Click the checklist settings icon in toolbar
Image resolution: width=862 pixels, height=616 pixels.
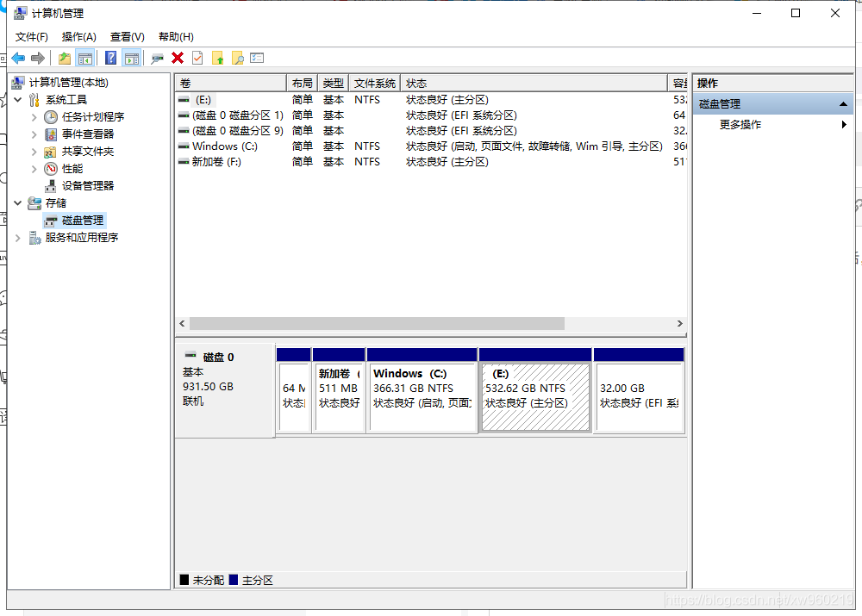[x=257, y=58]
